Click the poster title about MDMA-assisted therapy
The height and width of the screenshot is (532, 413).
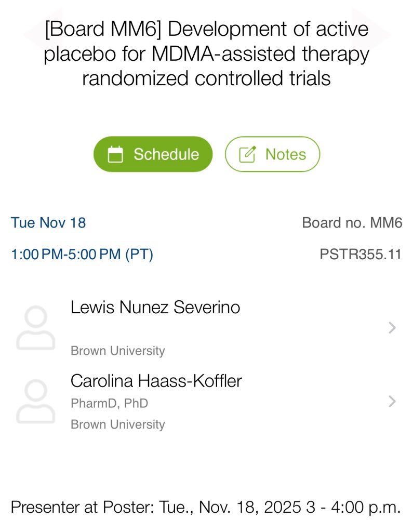206,54
